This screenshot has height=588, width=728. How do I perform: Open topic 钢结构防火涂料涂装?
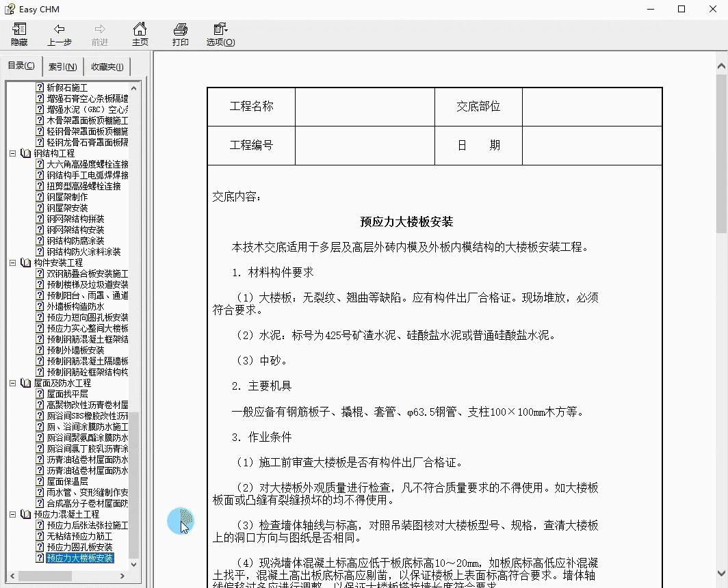click(83, 252)
